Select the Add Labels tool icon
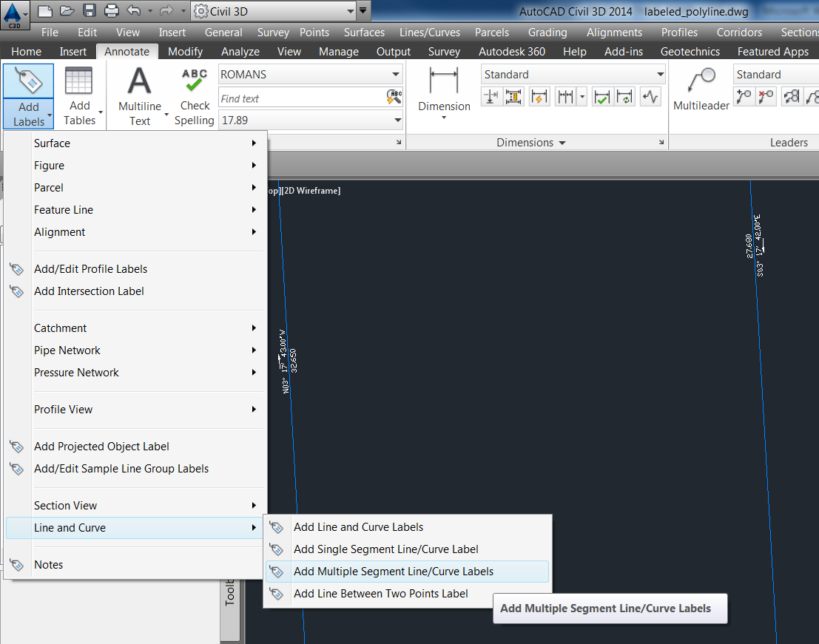819x644 pixels. pyautogui.click(x=27, y=81)
